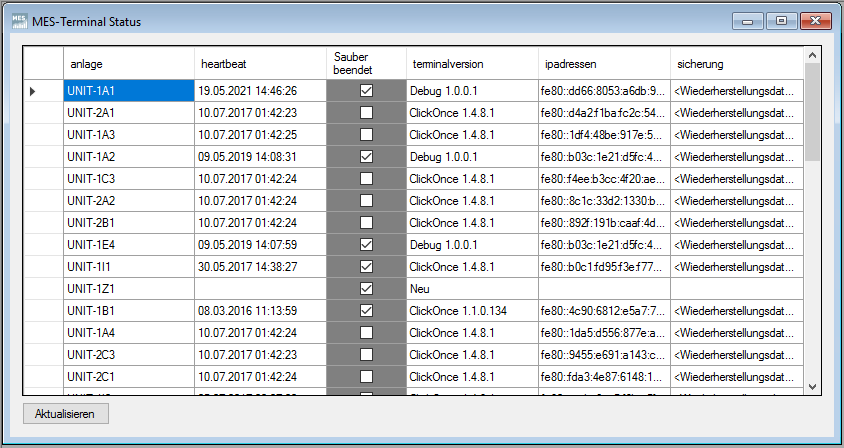Sort by the heartbeat column header

(x=259, y=63)
